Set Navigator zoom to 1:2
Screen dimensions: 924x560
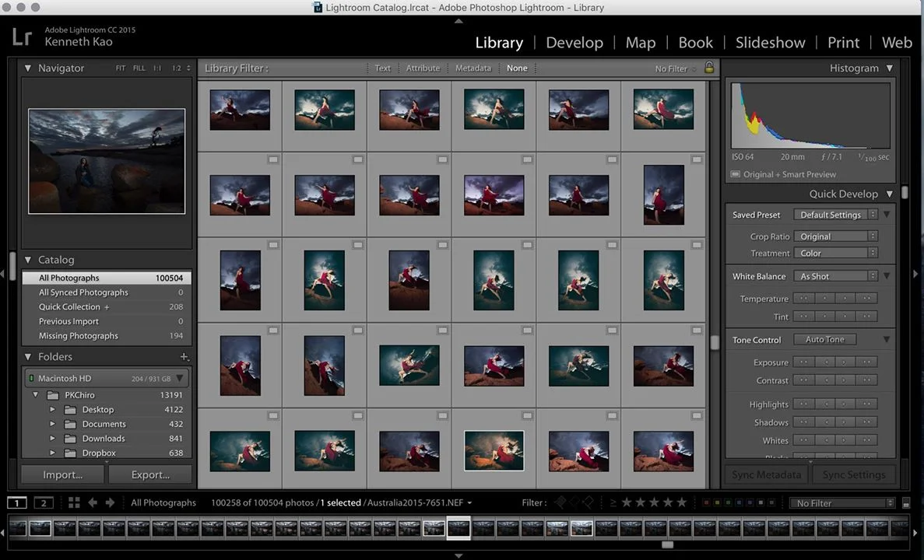(x=177, y=68)
